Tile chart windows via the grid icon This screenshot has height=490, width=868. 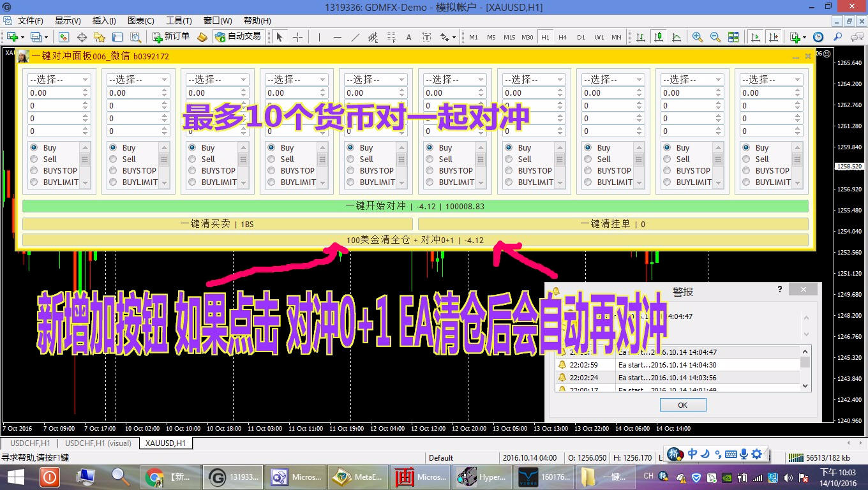click(x=733, y=37)
